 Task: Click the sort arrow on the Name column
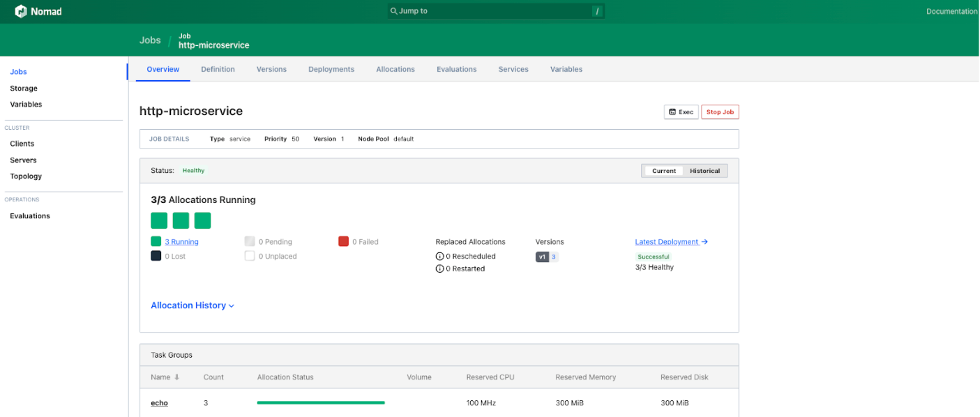[176, 377]
